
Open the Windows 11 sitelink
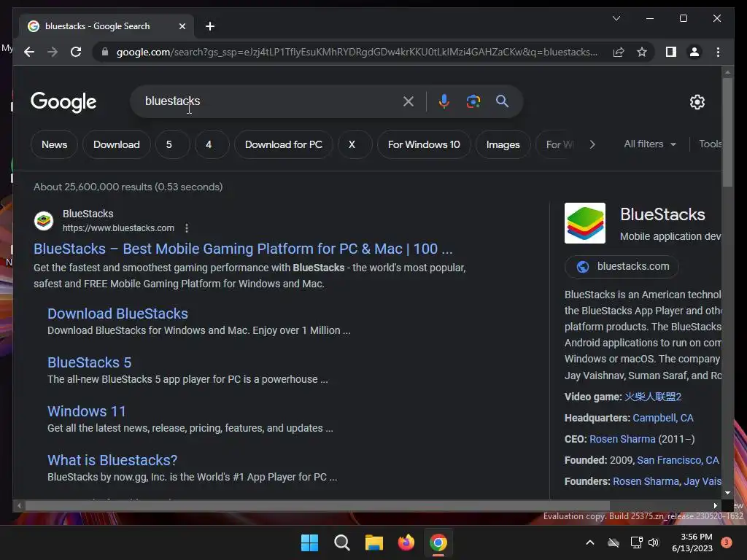click(87, 411)
